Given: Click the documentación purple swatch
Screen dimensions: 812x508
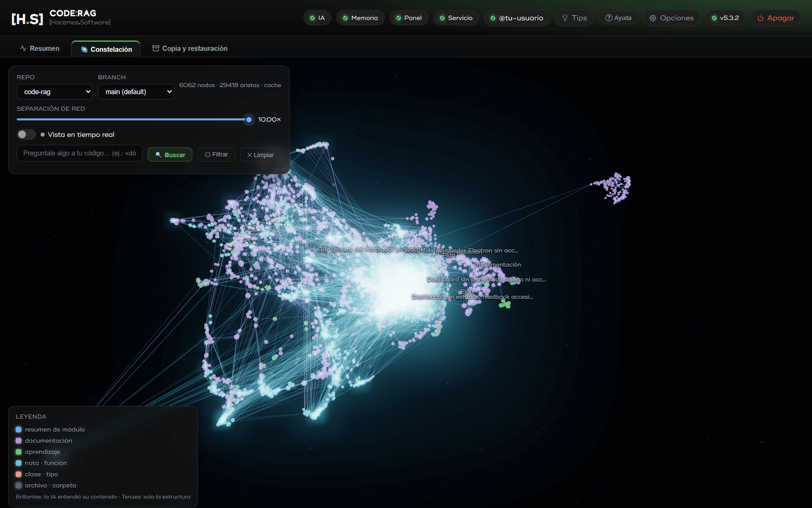Looking at the screenshot, I should tap(19, 441).
